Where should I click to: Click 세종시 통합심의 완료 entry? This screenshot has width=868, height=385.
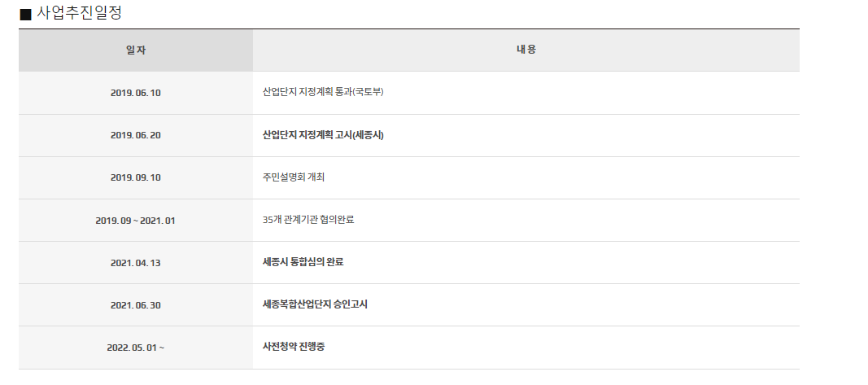303,263
